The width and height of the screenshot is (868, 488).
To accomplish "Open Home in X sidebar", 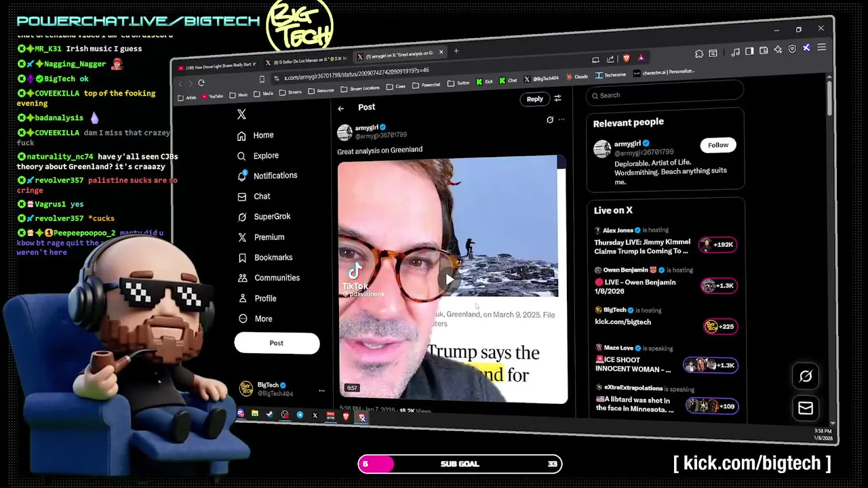I will (256, 135).
